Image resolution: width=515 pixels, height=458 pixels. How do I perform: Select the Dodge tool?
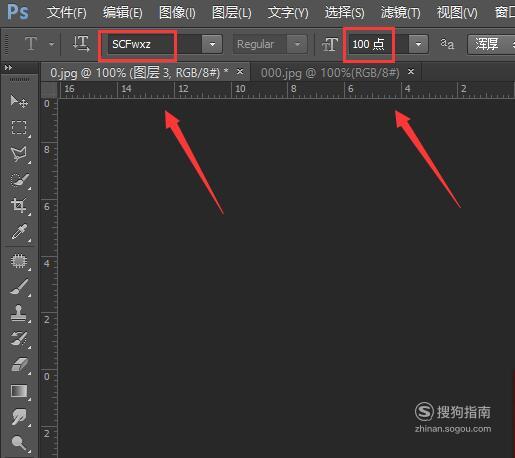coord(19,443)
